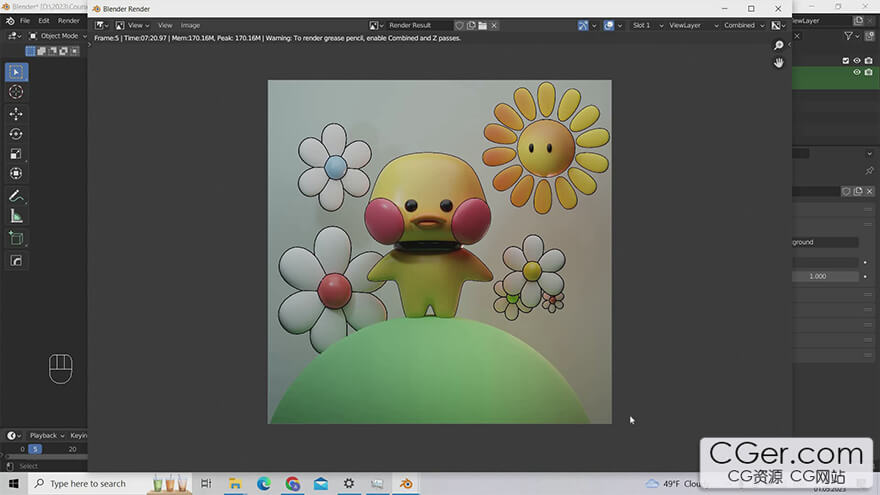Click the new image icon beside Render Result

click(x=471, y=25)
